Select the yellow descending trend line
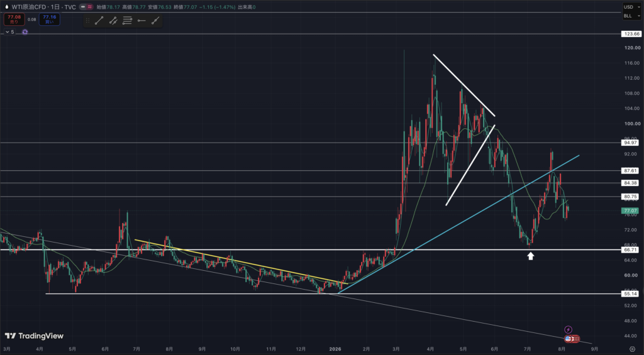 pos(241,262)
